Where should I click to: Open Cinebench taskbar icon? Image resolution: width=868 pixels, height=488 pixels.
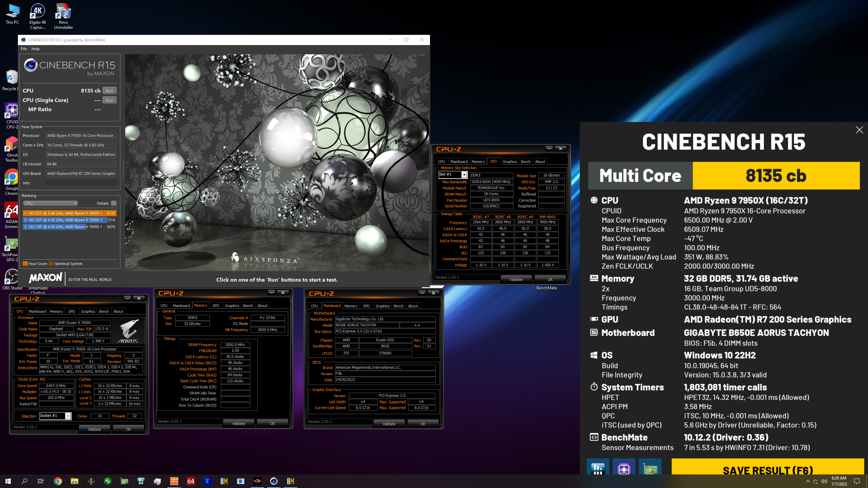274,481
